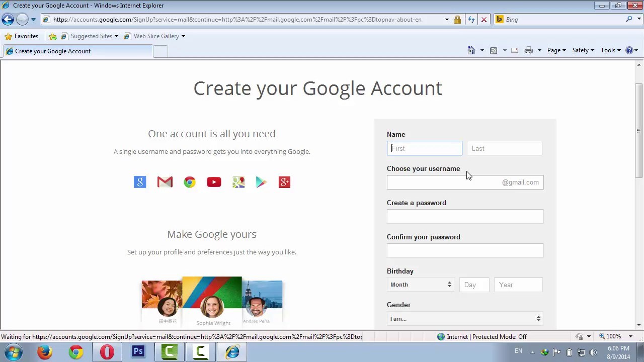Click the Action Center flag tray icon
Image resolution: width=644 pixels, height=362 pixels.
[557, 352]
